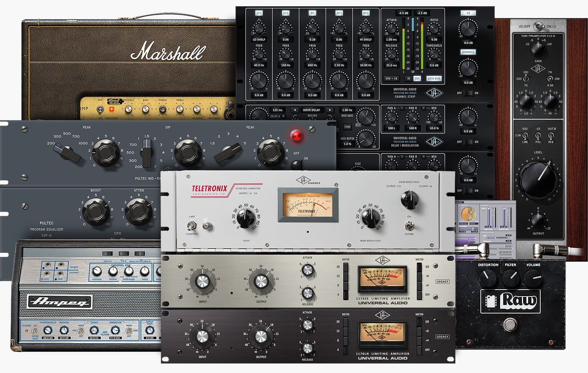
Task: Turn the 1176SE Input knob
Action: (x=202, y=282)
